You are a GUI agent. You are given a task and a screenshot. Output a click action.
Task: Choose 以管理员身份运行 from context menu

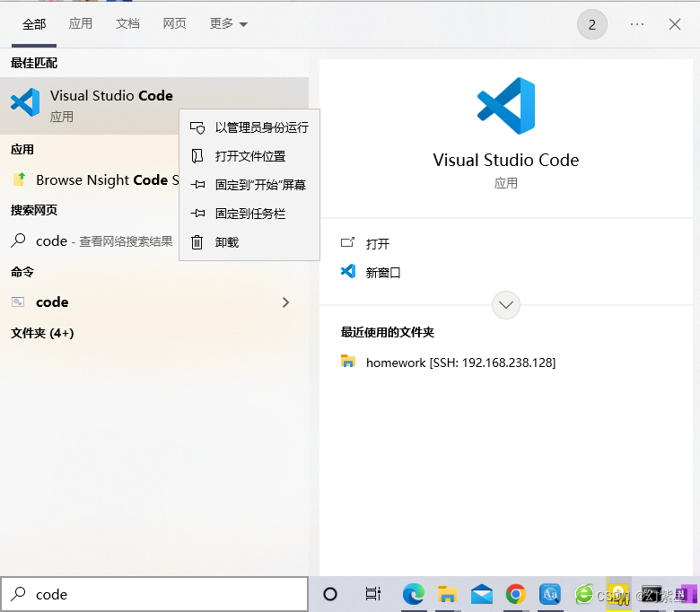pos(249,127)
